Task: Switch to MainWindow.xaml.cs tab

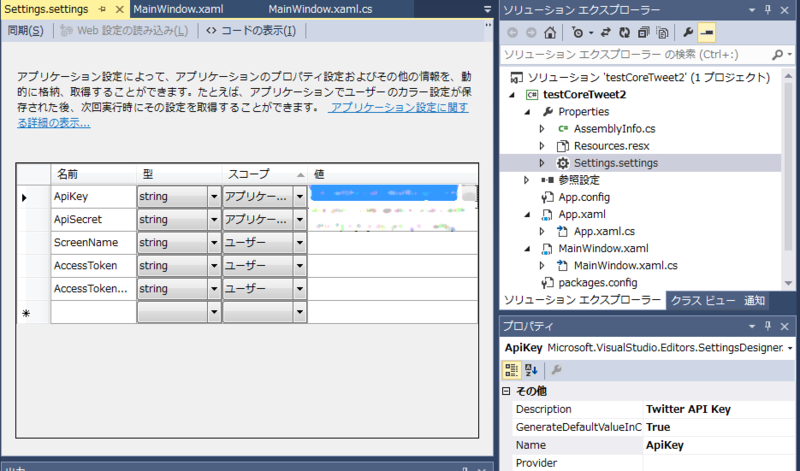Action: coord(320,9)
